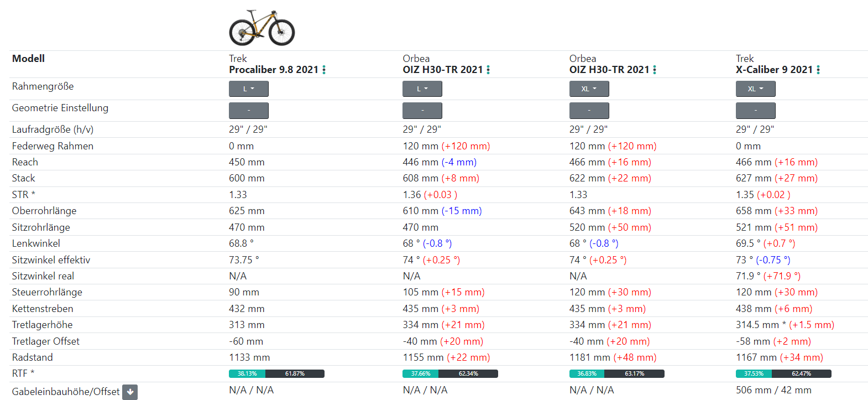Click the Trek Procaliber bike thumbnail image
Screen dimensions: 868x400
(x=262, y=28)
